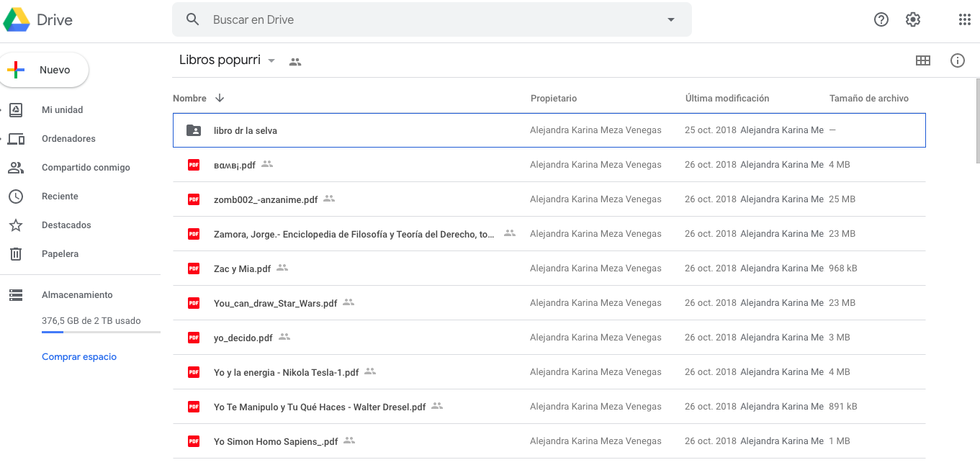The height and width of the screenshot is (465, 980).
Task: Open Reciente section
Action: point(60,197)
